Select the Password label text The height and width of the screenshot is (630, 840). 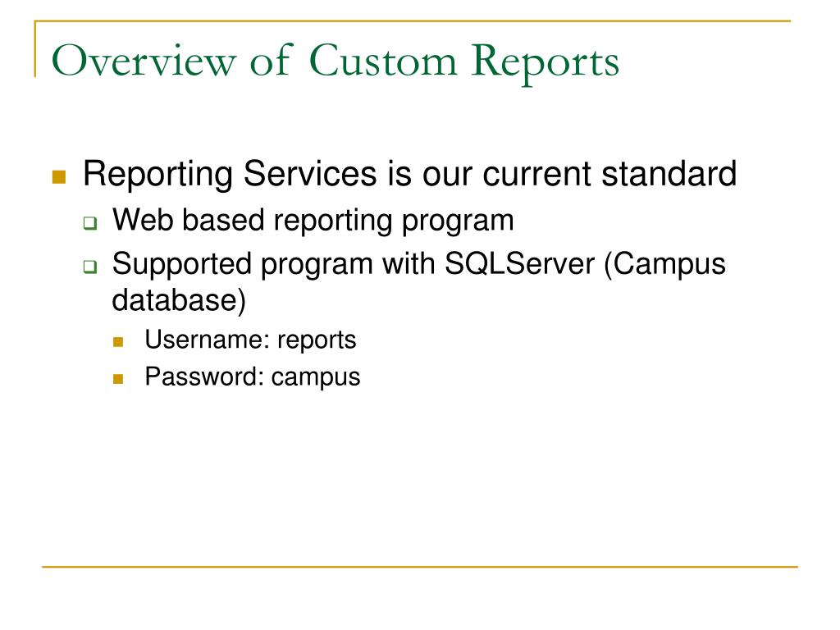pyautogui.click(x=204, y=377)
